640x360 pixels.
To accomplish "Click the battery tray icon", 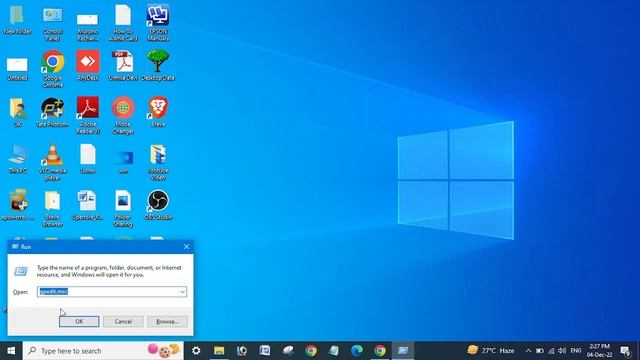I will pos(540,351).
